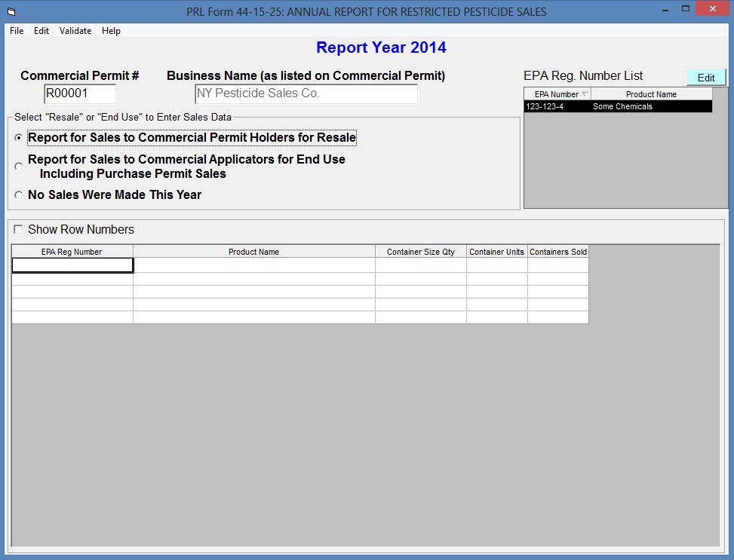Enable Show Row Numbers checkbox
734x560 pixels.
(18, 229)
